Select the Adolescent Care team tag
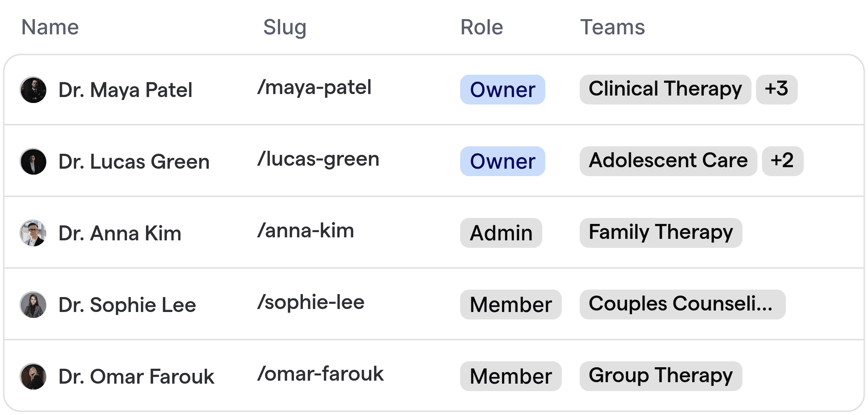This screenshot has width=868, height=415. point(668,161)
